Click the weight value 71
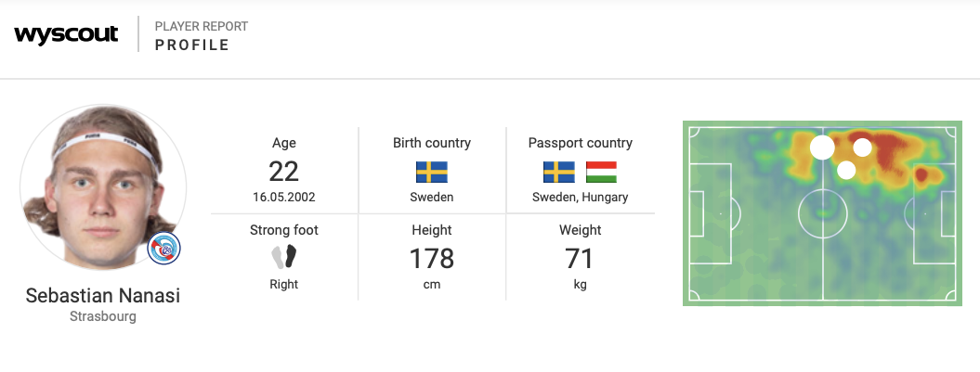The width and height of the screenshot is (980, 372). tap(580, 258)
